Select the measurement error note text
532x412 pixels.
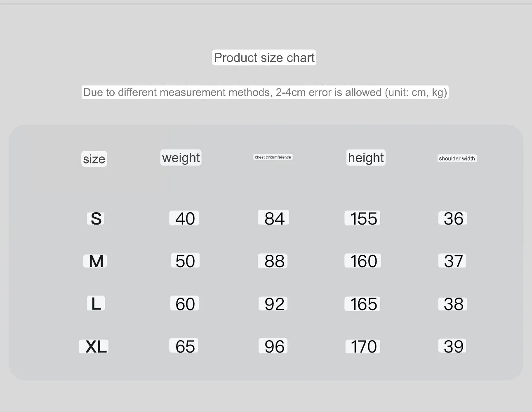265,92
